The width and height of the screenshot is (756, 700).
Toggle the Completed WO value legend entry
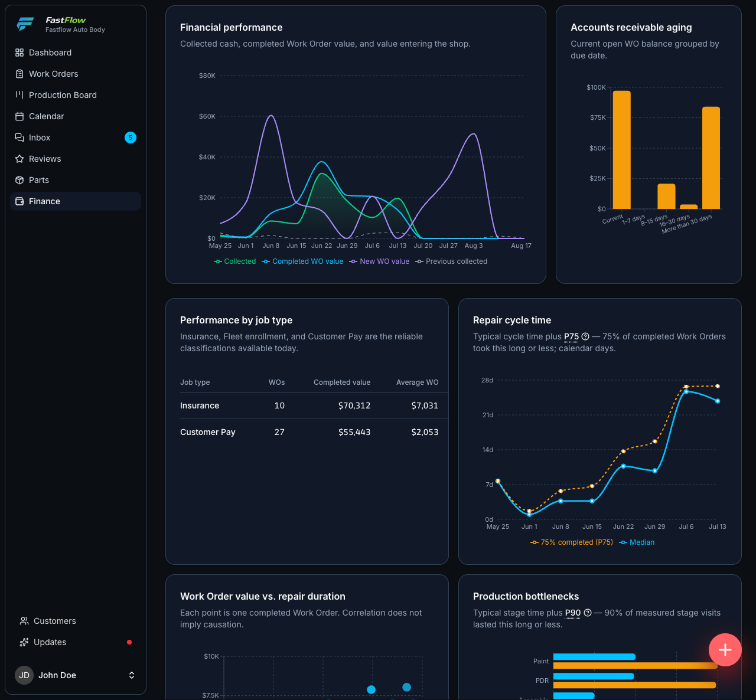coord(302,261)
